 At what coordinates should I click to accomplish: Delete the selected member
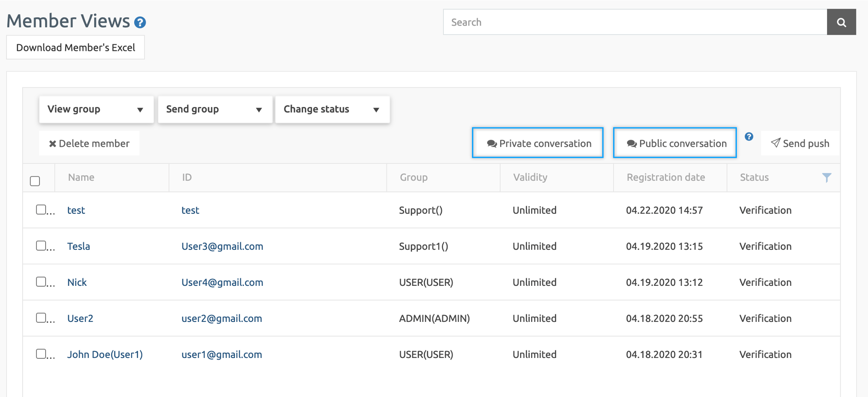[x=89, y=143]
